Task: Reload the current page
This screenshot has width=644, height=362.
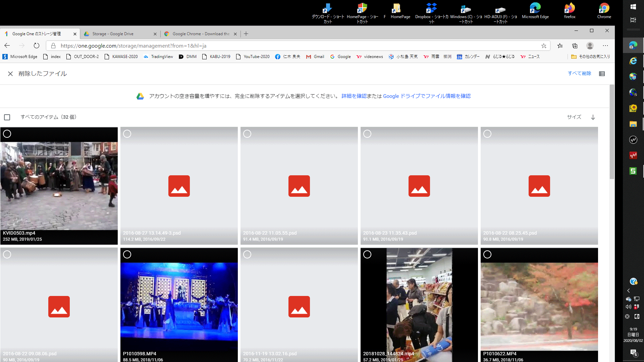Action: click(x=37, y=46)
